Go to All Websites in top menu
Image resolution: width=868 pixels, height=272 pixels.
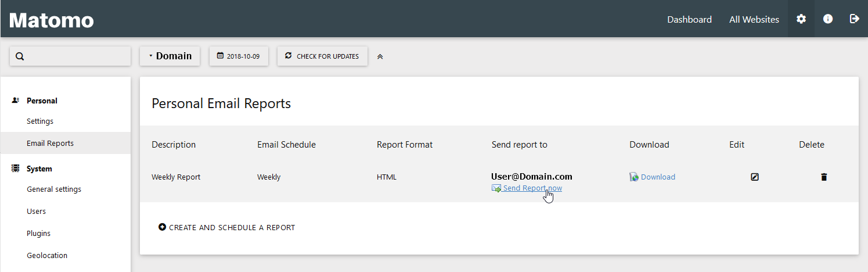[754, 20]
